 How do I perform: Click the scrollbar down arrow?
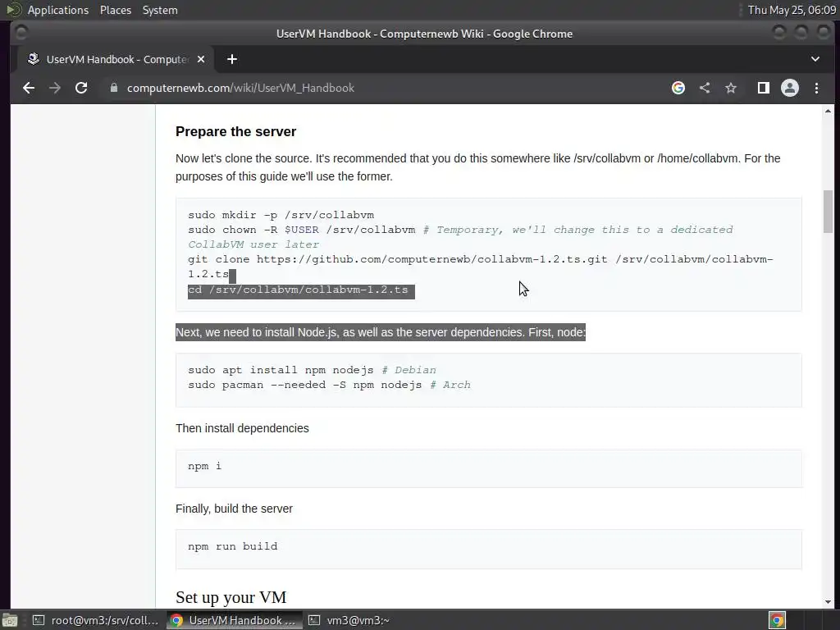click(829, 601)
